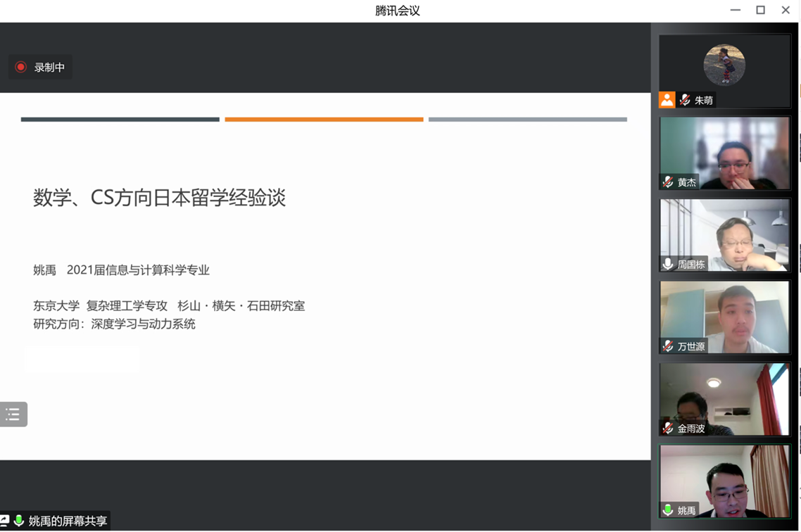This screenshot has height=532, width=801.
Task: Maximize the 腾讯会议 window
Action: pos(760,10)
